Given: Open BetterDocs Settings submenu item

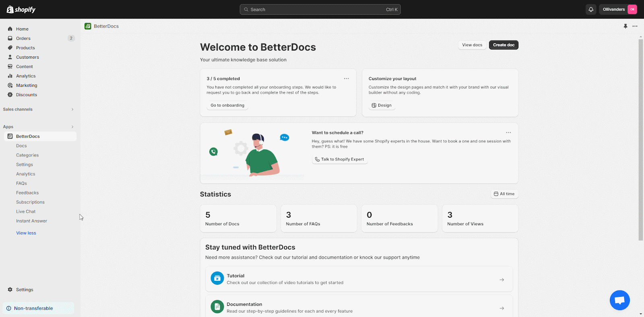Looking at the screenshot, I should [25, 165].
